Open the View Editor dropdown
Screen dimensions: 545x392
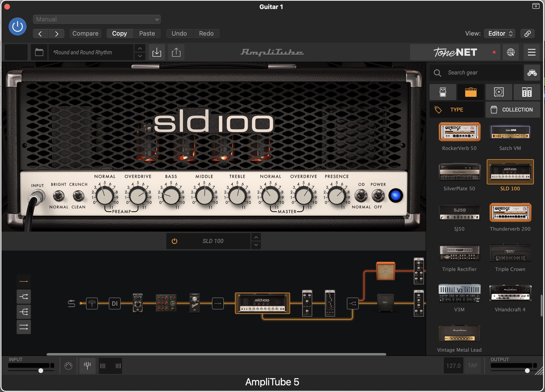pos(500,34)
